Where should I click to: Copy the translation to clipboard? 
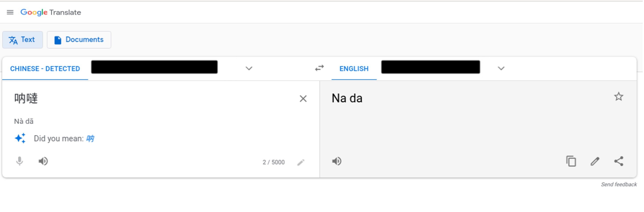[x=571, y=161]
